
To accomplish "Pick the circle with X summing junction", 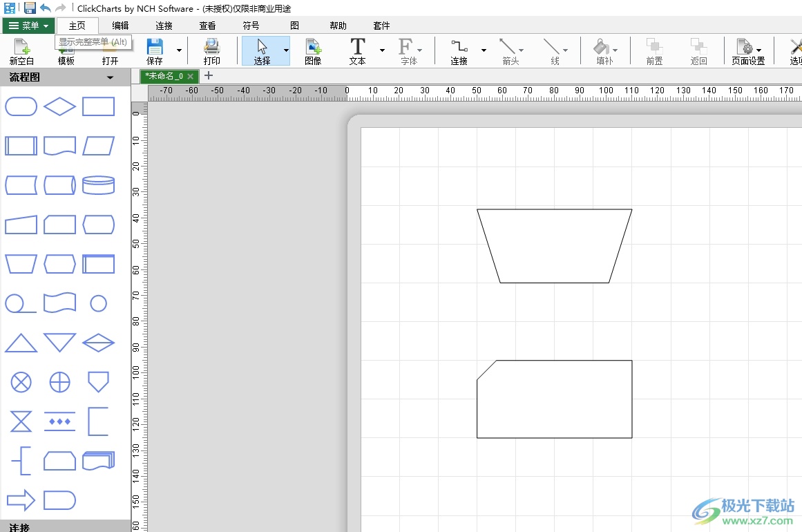I will [21, 382].
